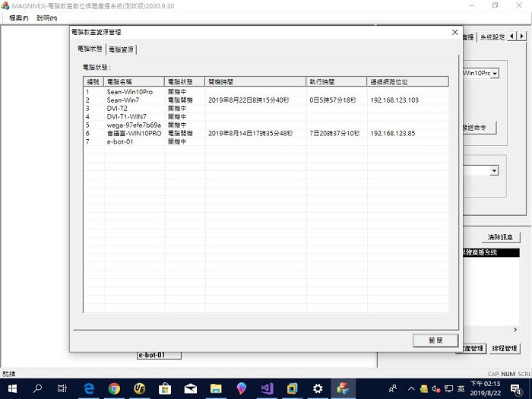Image resolution: width=532 pixels, height=399 pixels.
Task: Open the 說明(H) menu
Action: pos(46,17)
